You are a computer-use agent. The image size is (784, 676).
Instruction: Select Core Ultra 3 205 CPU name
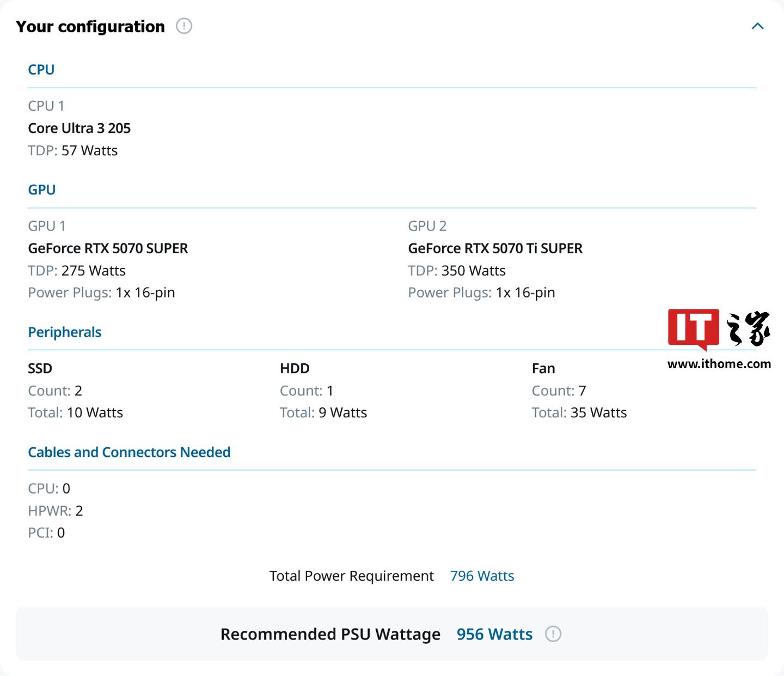click(x=79, y=128)
